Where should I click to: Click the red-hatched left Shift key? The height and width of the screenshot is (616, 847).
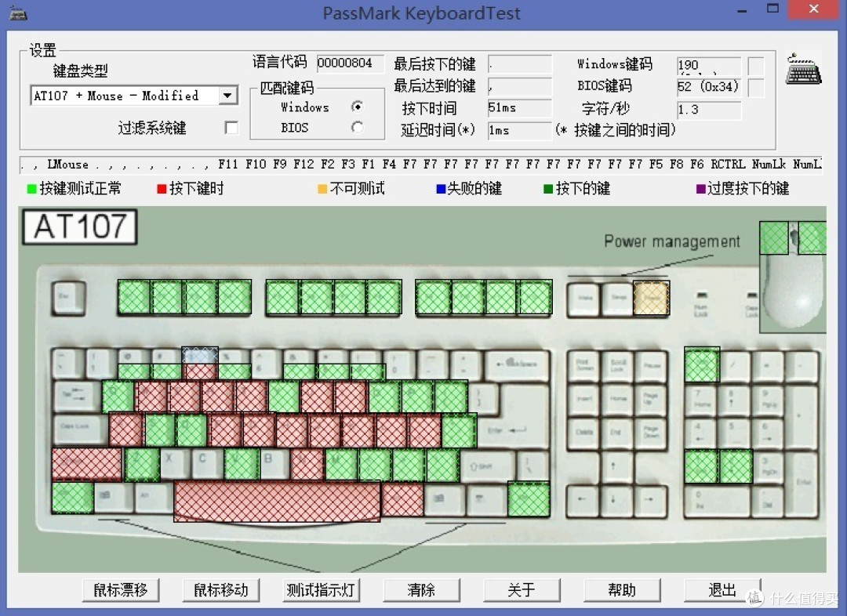click(87, 464)
